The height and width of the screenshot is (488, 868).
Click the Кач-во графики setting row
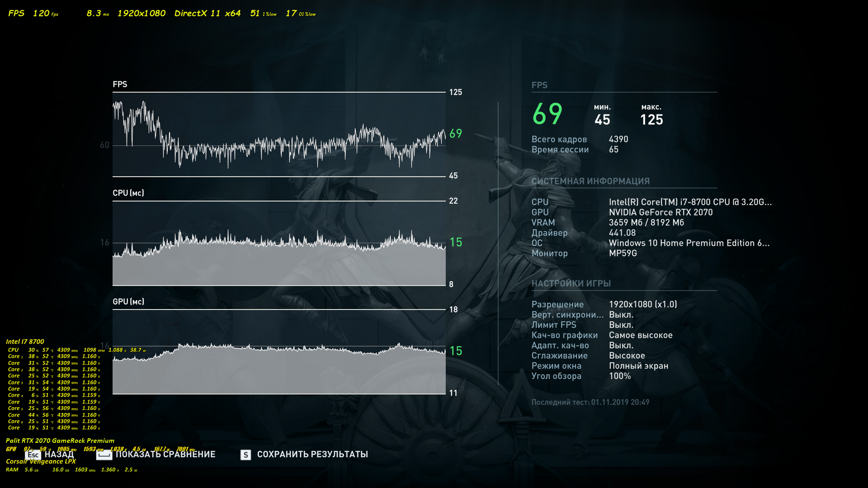(x=565, y=335)
